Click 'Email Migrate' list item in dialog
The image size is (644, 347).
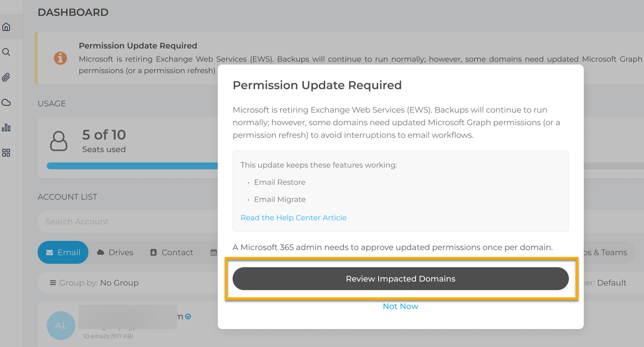click(x=280, y=199)
